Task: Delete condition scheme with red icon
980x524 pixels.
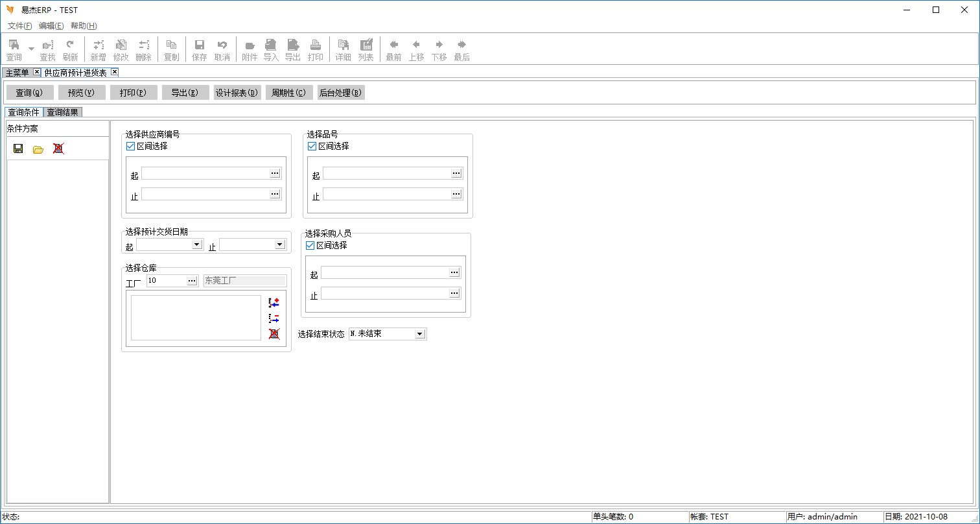Action: coord(58,149)
